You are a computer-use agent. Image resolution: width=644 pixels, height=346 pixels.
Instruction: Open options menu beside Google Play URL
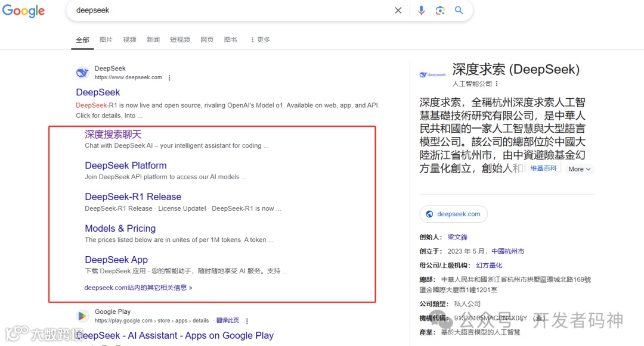tap(247, 321)
